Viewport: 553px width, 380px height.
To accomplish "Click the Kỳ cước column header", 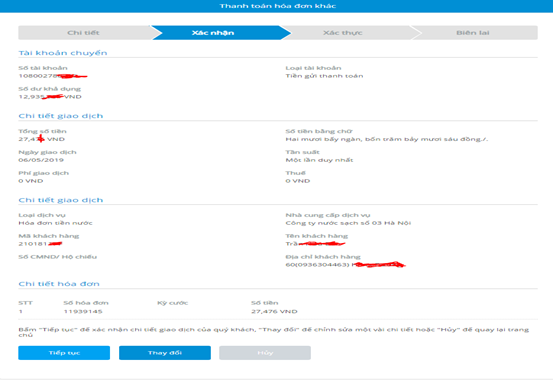I will click(x=172, y=303).
